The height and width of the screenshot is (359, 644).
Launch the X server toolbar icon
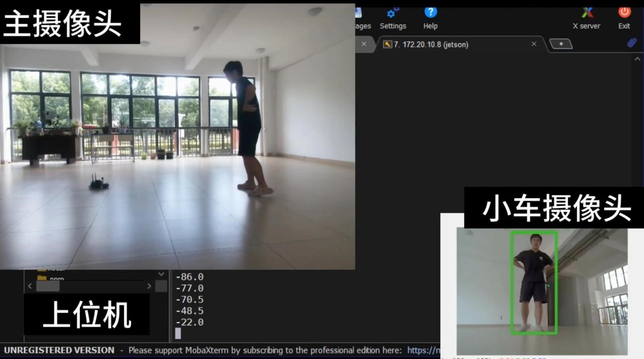point(586,18)
